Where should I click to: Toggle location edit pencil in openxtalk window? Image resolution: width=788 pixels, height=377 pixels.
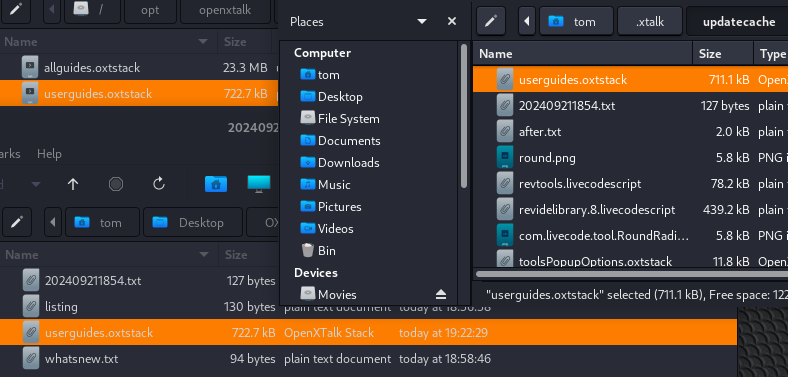tap(16, 10)
